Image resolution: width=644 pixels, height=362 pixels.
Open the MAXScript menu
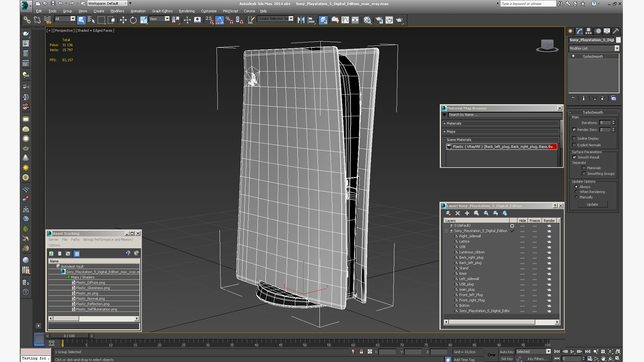(x=230, y=11)
